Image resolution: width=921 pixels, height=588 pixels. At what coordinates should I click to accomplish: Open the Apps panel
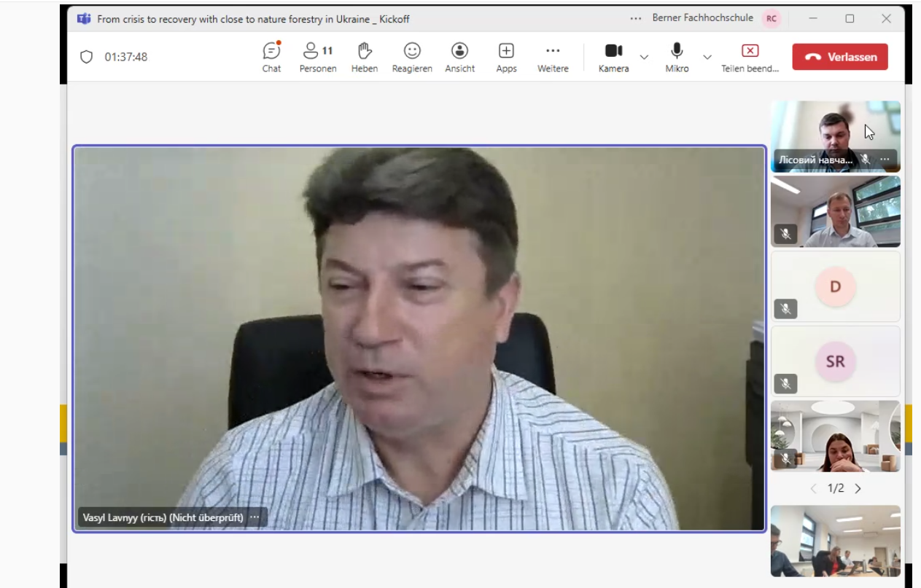[x=506, y=57]
